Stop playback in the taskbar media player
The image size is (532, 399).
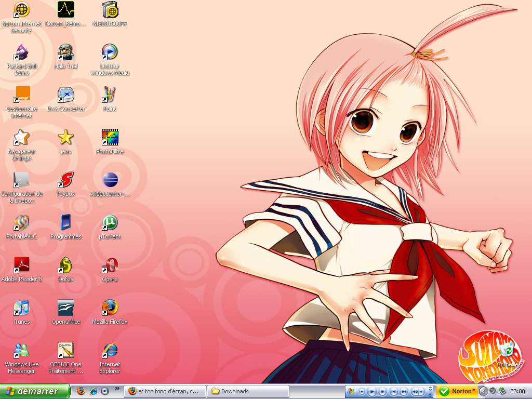pyautogui.click(x=382, y=392)
